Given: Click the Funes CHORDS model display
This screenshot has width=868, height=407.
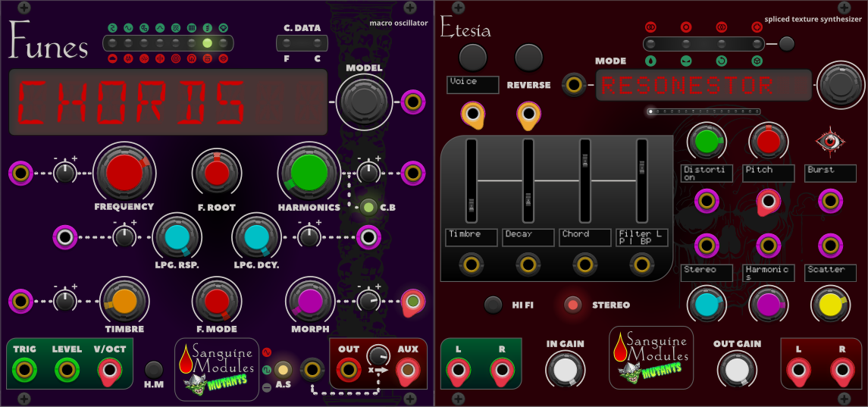Looking at the screenshot, I should click(168, 102).
